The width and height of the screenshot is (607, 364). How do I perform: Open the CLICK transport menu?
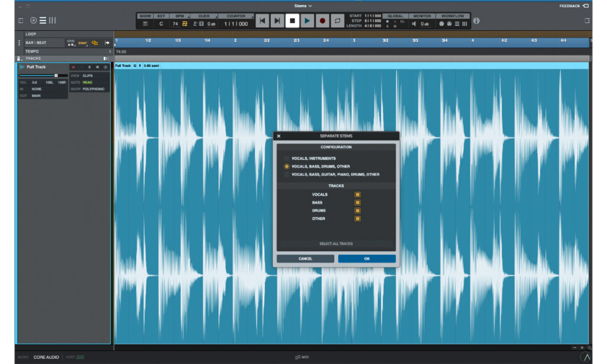coord(204,16)
